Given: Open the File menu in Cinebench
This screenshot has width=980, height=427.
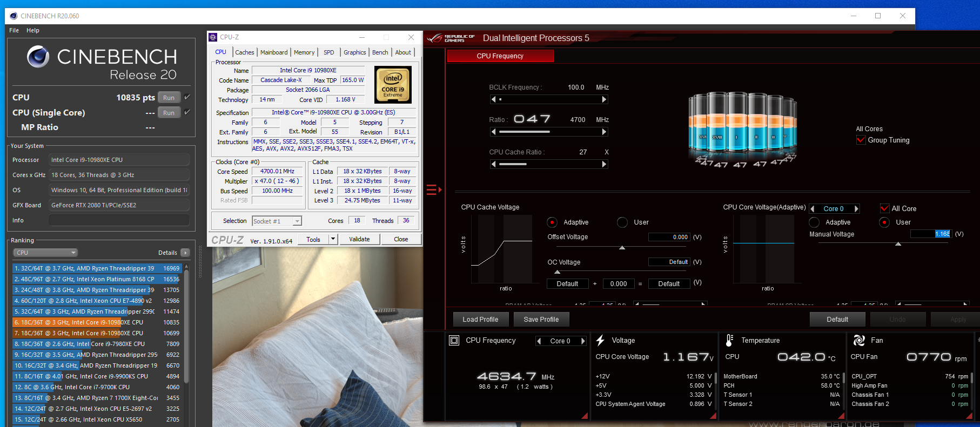Looking at the screenshot, I should click(x=14, y=30).
